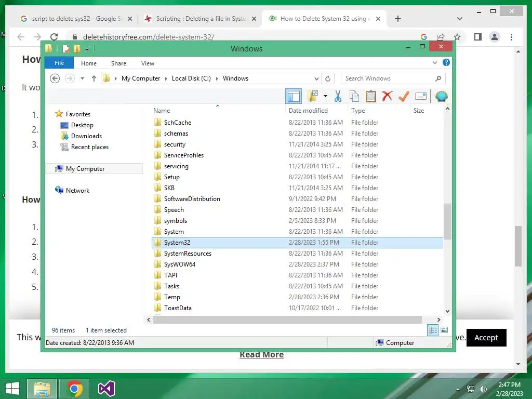Click Local Disk (C:) in the breadcrumb
This screenshot has width=532, height=399.
click(x=191, y=78)
